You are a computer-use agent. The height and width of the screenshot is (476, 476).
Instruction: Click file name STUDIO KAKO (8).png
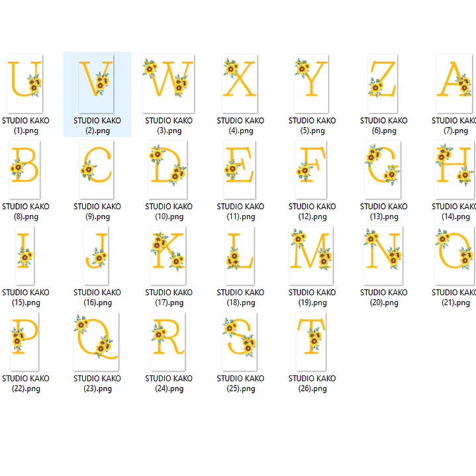(26, 212)
